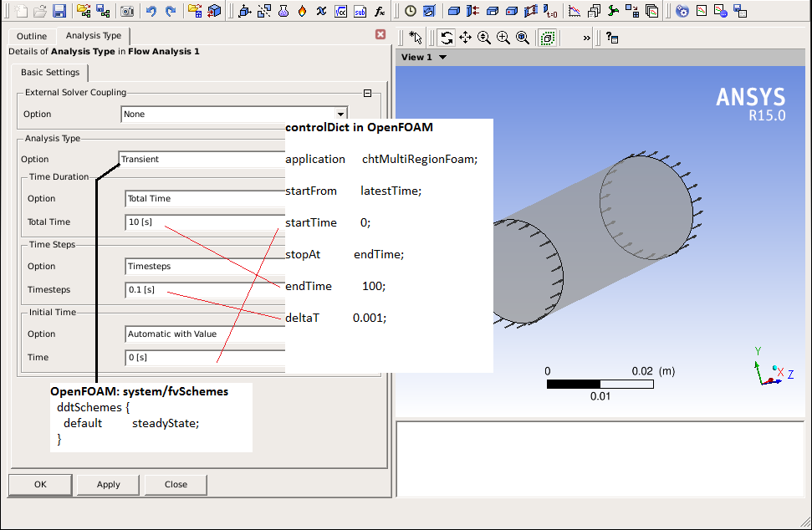Insert a coordinate frame

[244, 10]
